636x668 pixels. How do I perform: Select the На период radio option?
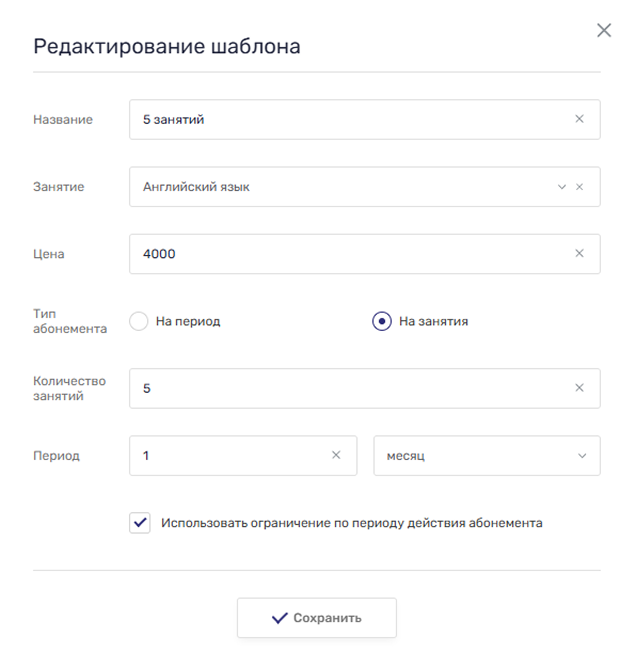(x=139, y=321)
